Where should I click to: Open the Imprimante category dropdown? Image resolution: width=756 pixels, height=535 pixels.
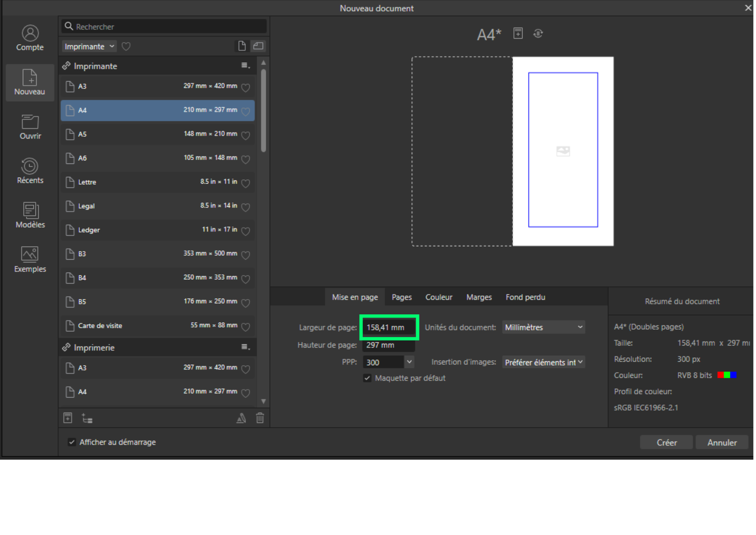coord(89,46)
